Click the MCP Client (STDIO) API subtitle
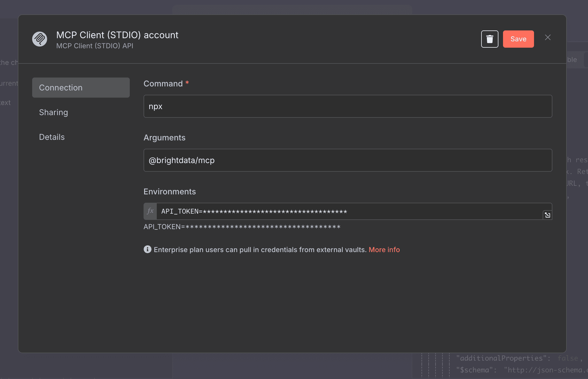588x379 pixels. [x=95, y=46]
